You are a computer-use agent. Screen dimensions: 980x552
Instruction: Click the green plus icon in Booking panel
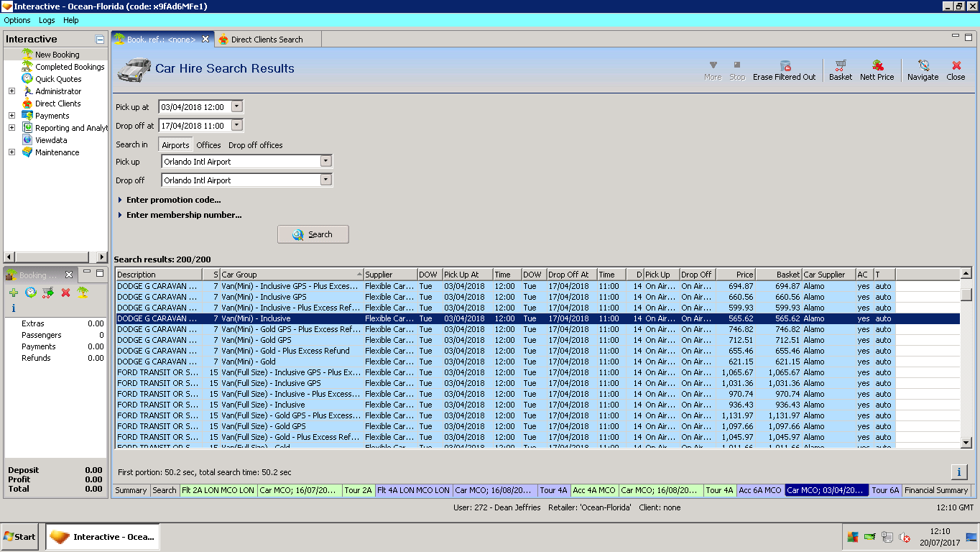[14, 293]
